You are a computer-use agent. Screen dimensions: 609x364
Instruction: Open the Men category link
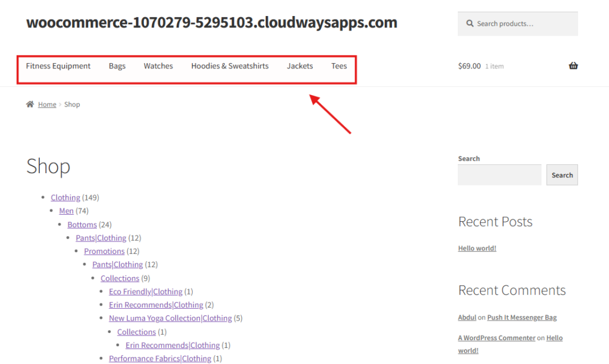[66, 211]
